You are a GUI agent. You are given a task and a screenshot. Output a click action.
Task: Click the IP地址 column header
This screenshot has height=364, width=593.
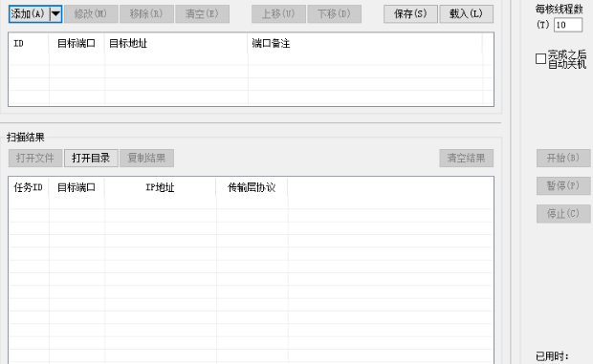pyautogui.click(x=161, y=187)
